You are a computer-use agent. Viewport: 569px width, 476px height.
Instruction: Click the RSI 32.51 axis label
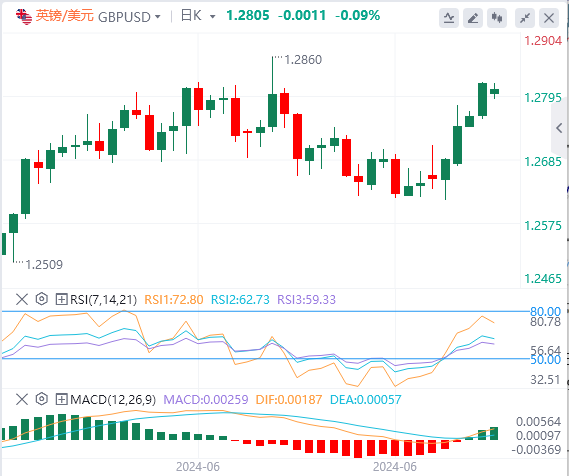[x=545, y=380]
